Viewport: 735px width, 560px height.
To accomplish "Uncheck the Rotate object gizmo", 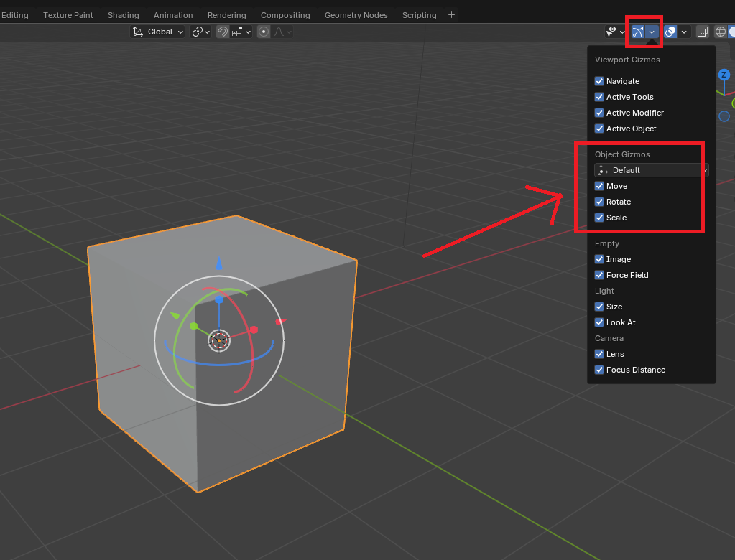I will click(x=599, y=202).
